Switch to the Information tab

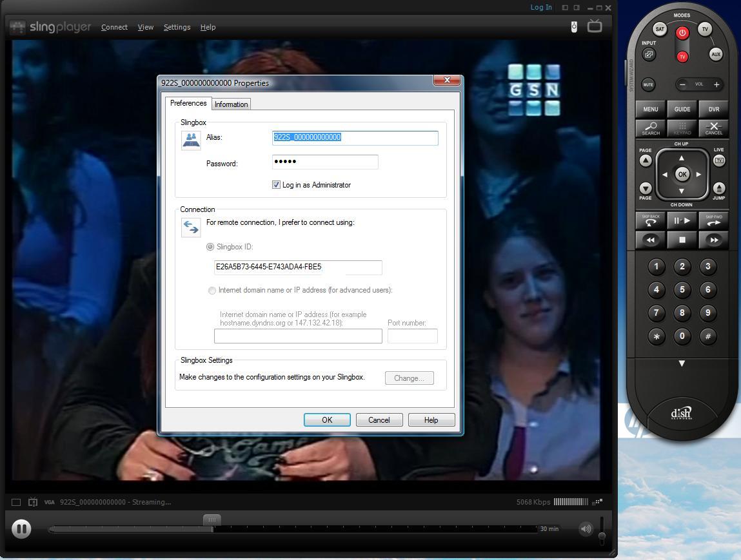coord(231,104)
